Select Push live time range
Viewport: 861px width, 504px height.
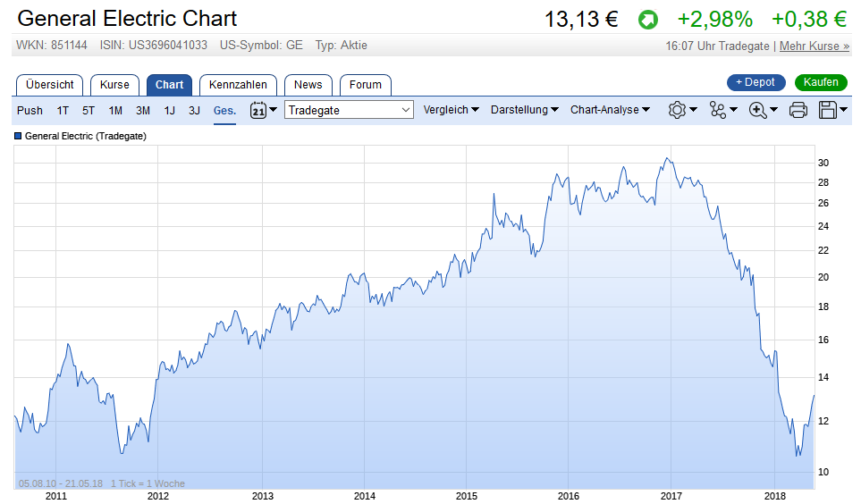30,110
